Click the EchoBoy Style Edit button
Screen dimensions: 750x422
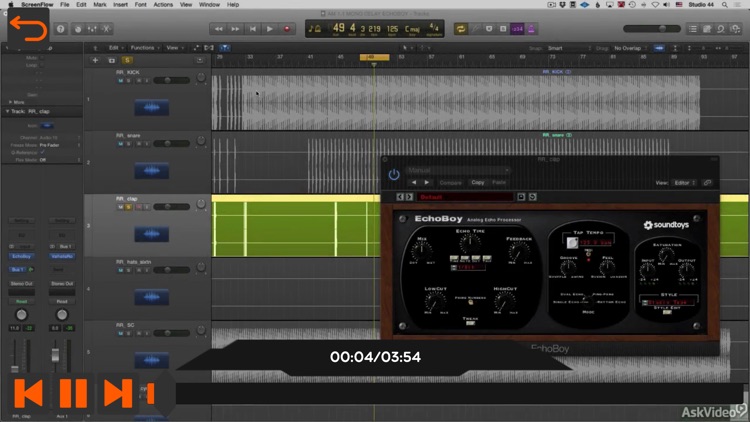coord(667,312)
